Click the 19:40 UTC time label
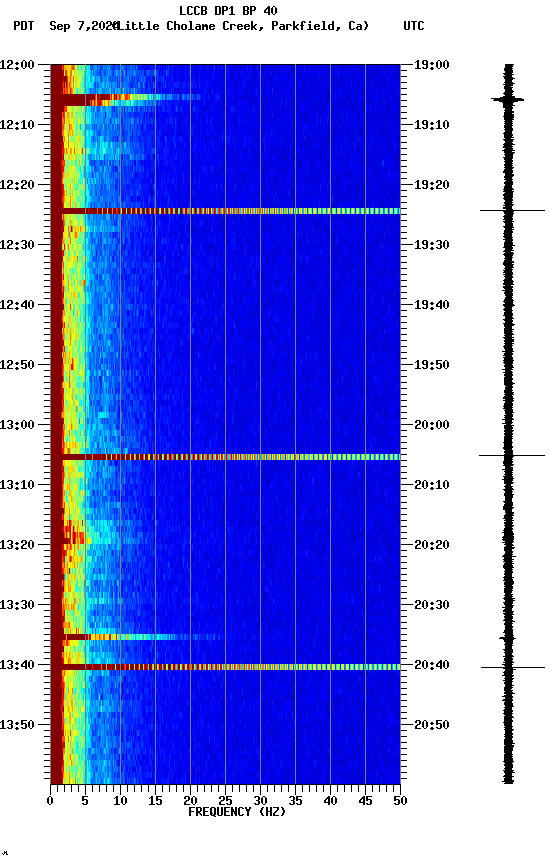552x864 pixels. coord(432,305)
